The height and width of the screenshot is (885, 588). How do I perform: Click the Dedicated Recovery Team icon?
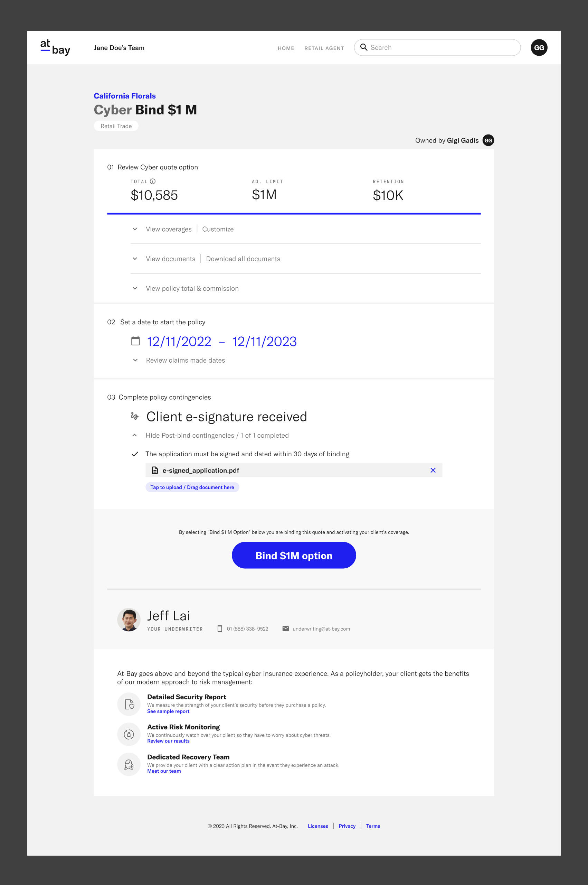tap(129, 764)
